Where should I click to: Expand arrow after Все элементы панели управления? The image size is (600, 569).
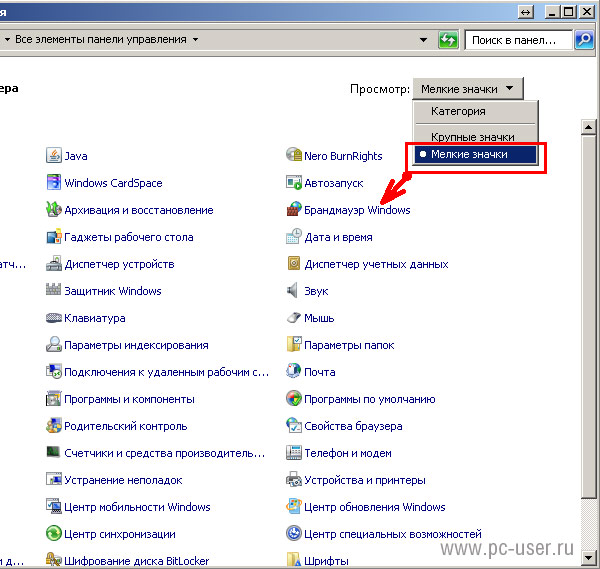196,39
